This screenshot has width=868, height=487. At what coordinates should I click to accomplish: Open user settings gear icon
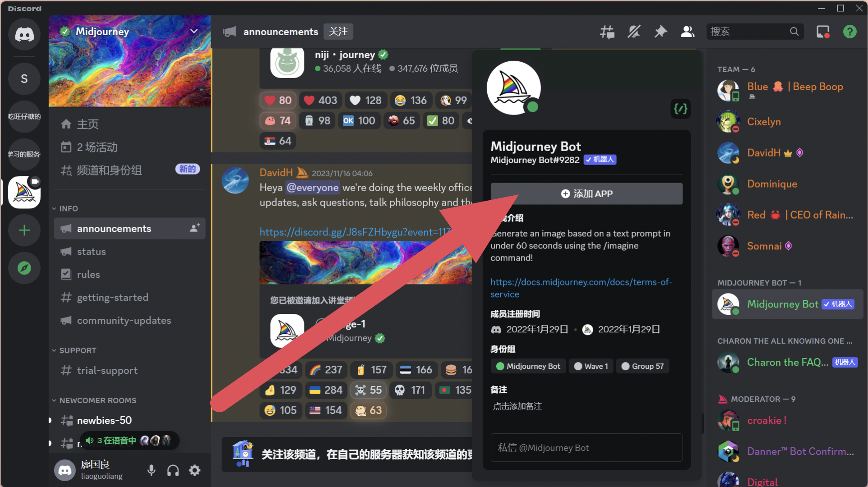click(x=194, y=470)
